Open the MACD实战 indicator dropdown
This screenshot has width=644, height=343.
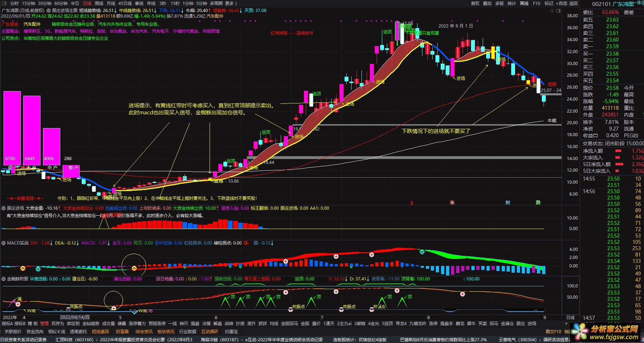[4, 243]
